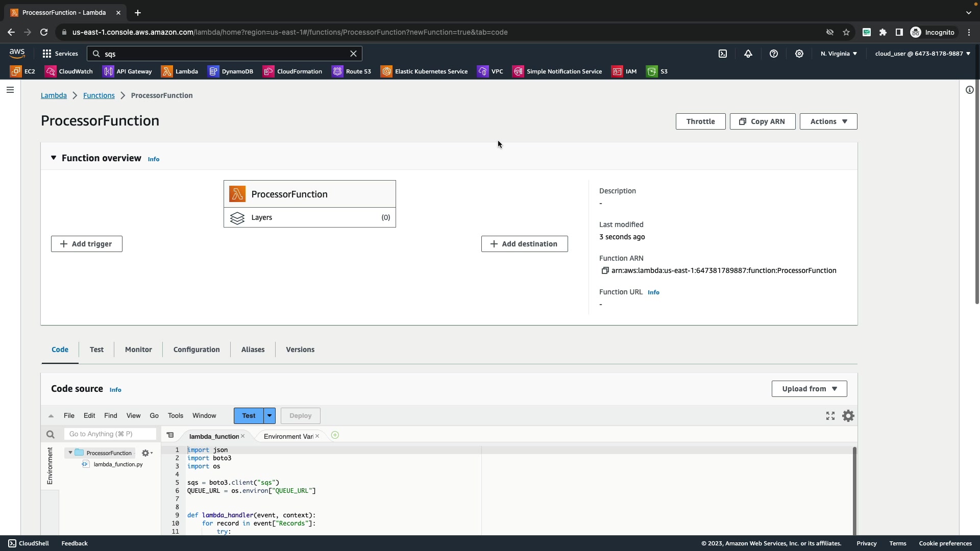Open the Actions dropdown menu
Viewport: 980px width, 551px height.
828,121
